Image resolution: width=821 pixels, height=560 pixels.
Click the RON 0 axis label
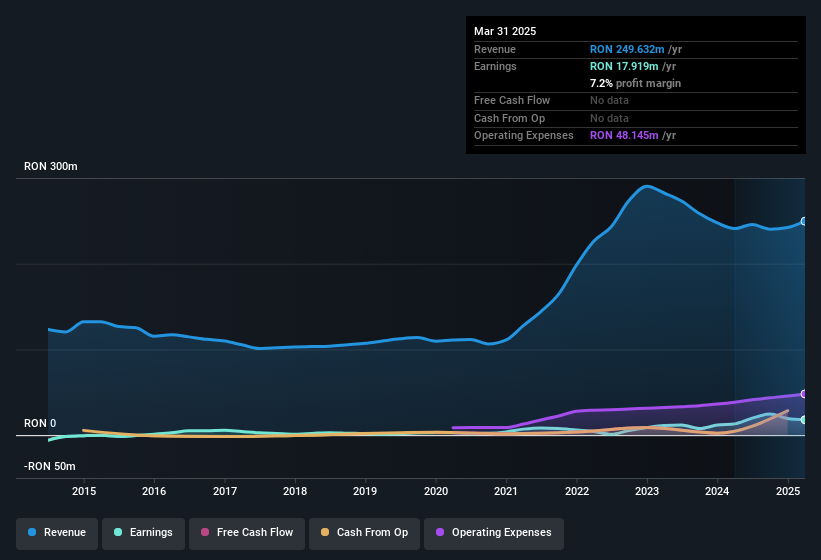coord(40,423)
